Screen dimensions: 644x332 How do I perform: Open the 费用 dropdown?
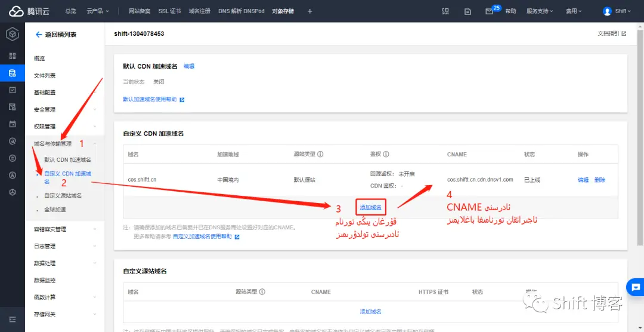click(x=574, y=11)
